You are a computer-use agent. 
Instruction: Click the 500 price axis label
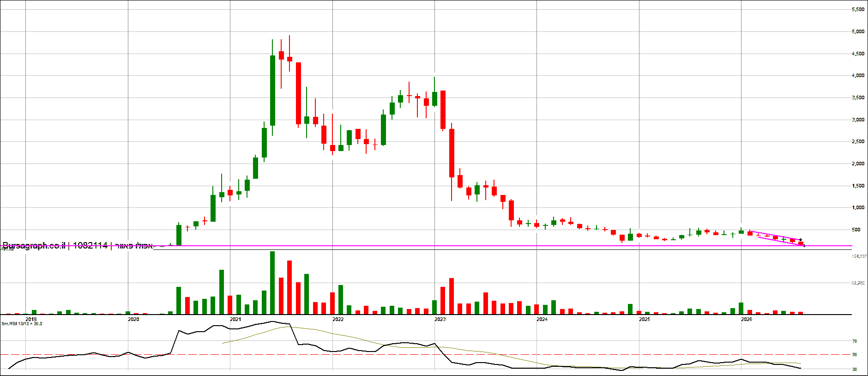[856, 230]
